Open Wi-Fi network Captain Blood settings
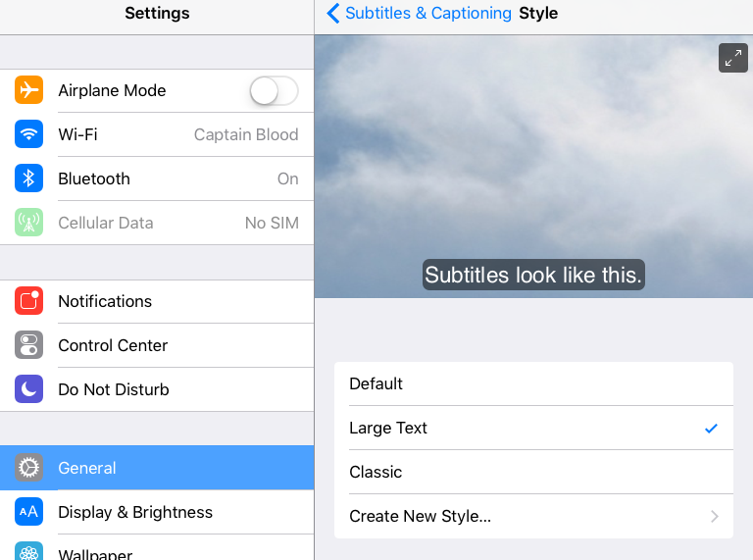Image resolution: width=753 pixels, height=560 pixels. click(157, 134)
